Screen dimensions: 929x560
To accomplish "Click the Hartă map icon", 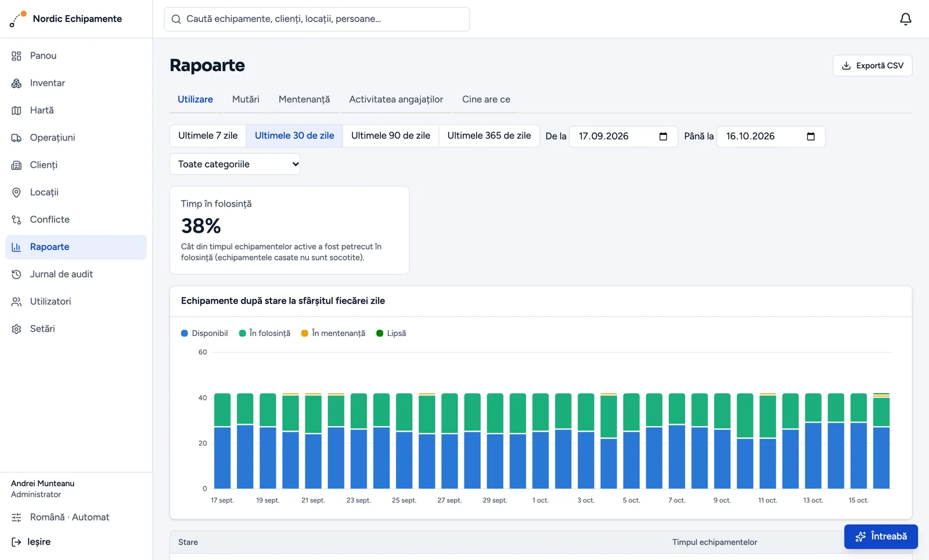I will (16, 110).
